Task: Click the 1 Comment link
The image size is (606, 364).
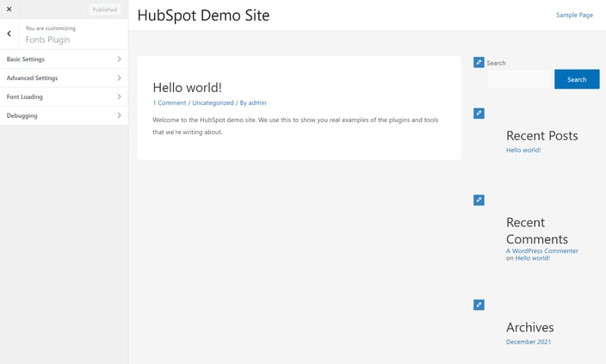Action: [170, 102]
